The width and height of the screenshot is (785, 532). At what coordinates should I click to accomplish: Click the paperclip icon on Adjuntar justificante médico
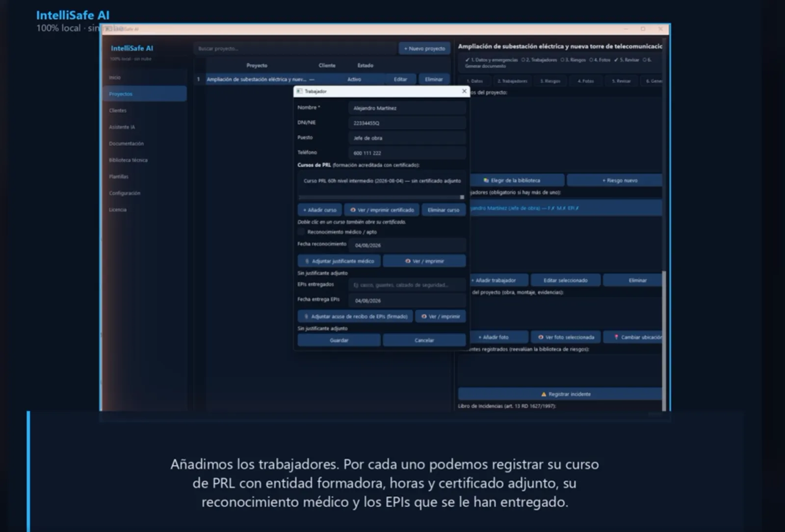[x=307, y=261]
